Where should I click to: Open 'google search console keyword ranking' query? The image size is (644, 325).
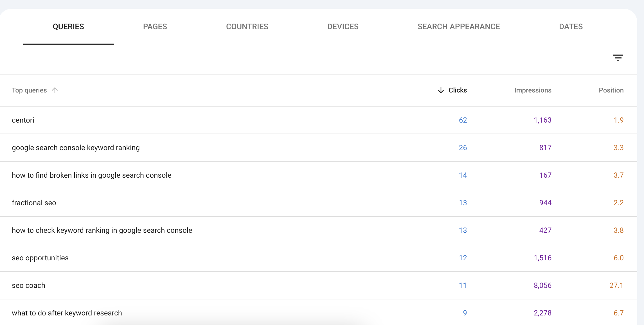[75, 148]
